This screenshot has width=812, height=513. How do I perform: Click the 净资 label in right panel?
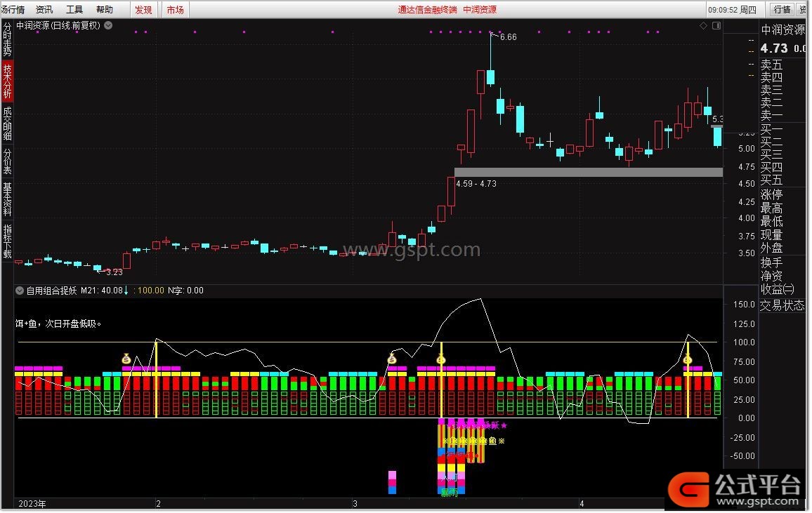[771, 277]
